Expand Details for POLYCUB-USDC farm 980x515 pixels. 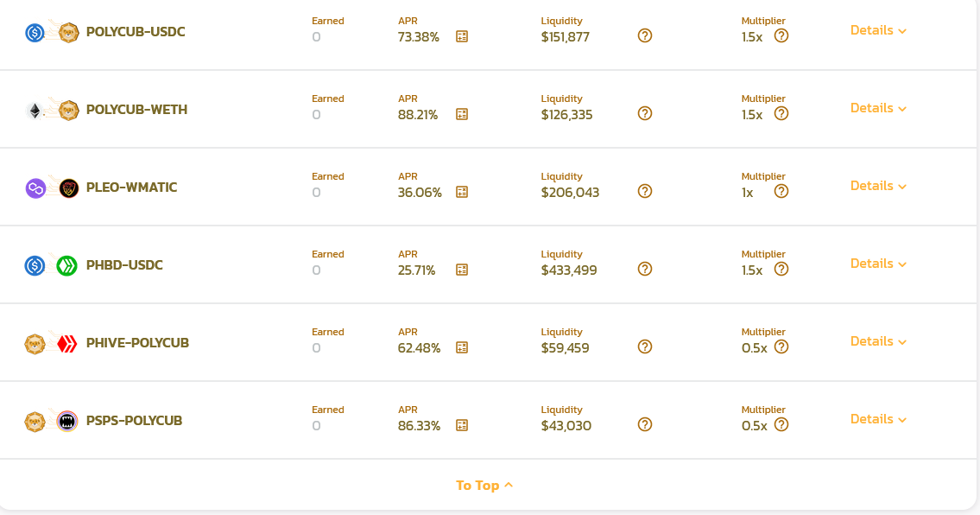pos(878,30)
